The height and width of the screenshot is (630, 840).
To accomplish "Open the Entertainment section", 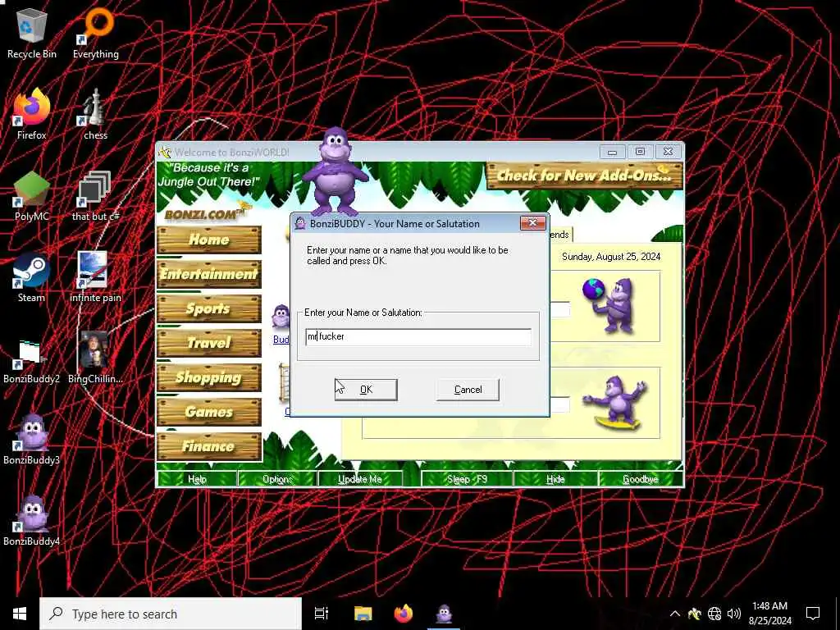I will pyautogui.click(x=209, y=274).
